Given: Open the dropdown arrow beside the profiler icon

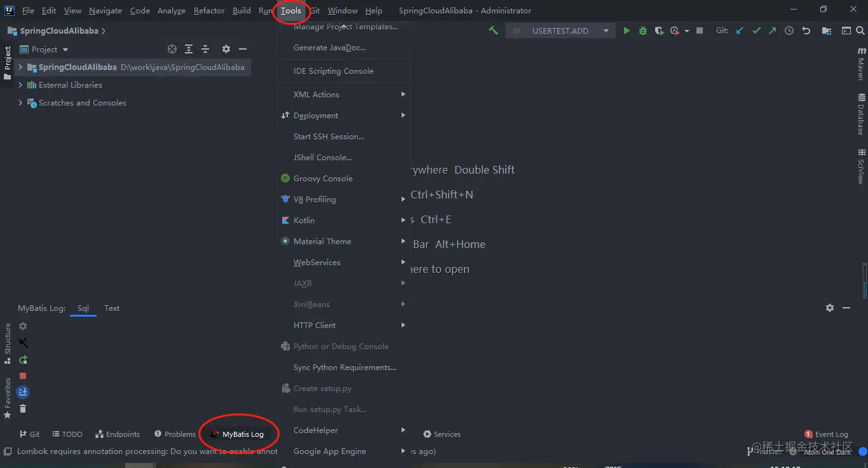Looking at the screenshot, I should [687, 31].
